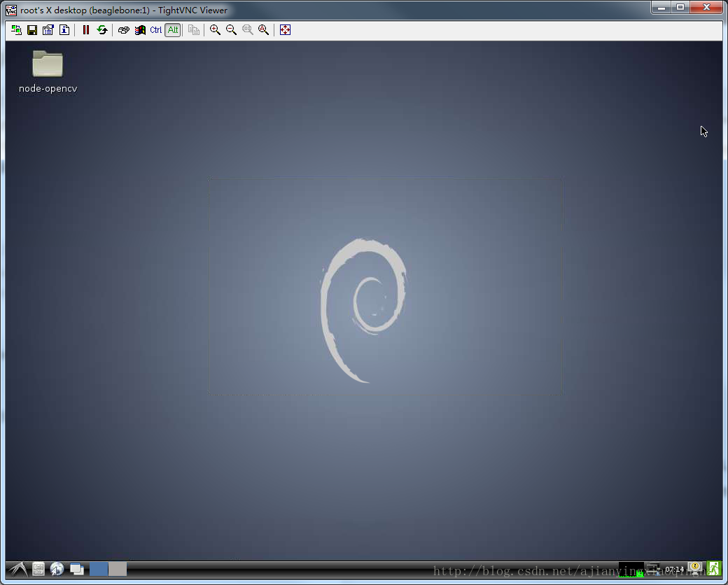Switch to the second gray workspace

[118, 569]
